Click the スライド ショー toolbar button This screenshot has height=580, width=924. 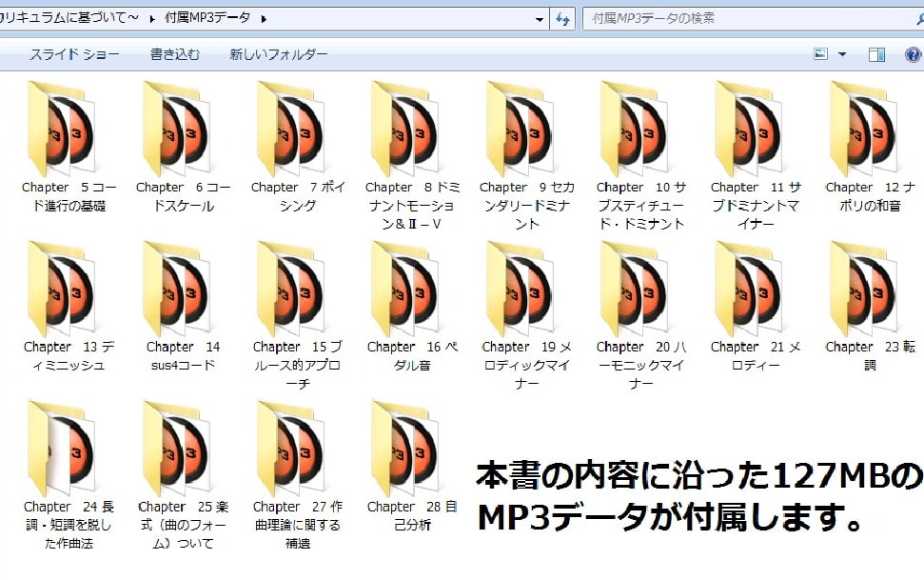click(74, 54)
